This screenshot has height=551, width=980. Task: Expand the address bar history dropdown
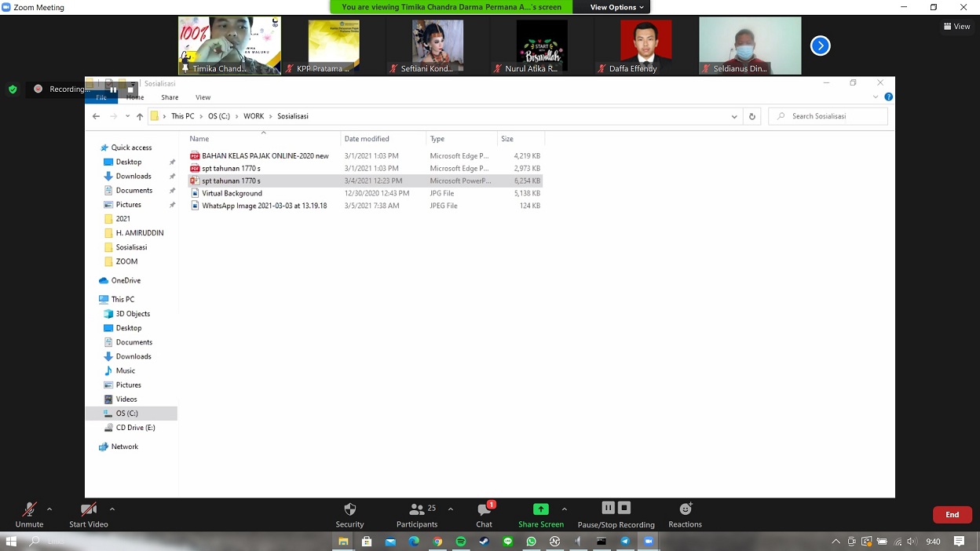(x=734, y=116)
